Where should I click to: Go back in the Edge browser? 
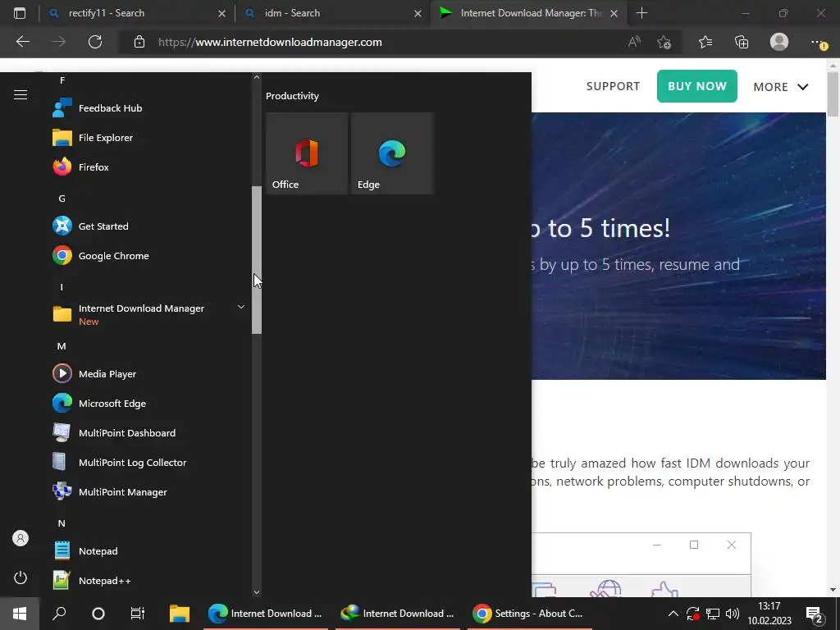[x=22, y=42]
